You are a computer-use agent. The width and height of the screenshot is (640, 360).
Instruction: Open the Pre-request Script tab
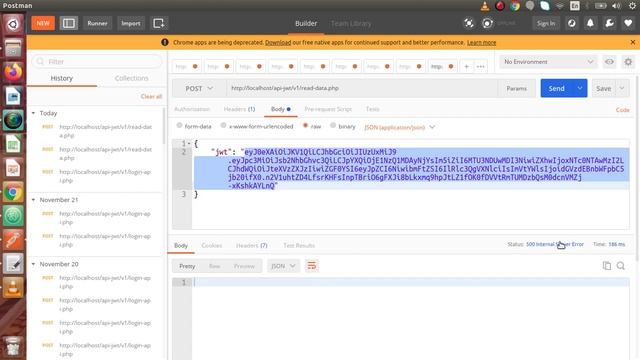328,109
